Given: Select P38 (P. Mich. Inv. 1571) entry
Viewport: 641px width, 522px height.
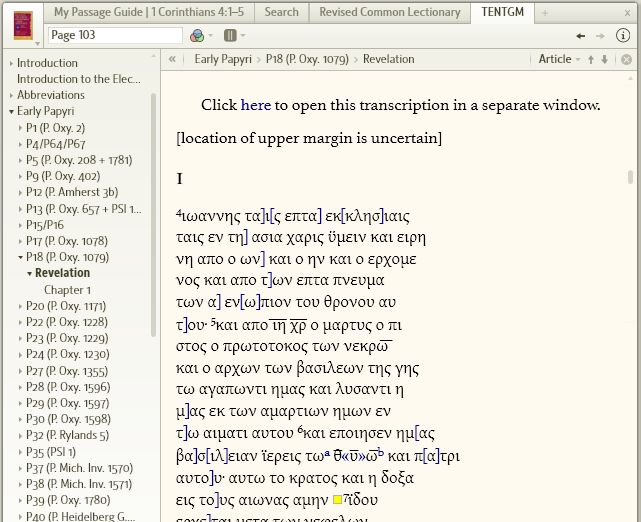Looking at the screenshot, I should [79, 484].
